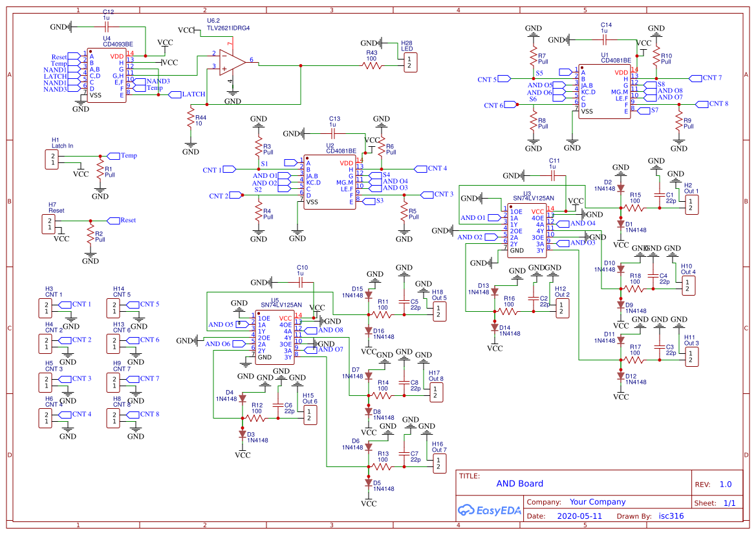756x535 pixels.
Task: Select resistor R12 100
Action: (255, 419)
